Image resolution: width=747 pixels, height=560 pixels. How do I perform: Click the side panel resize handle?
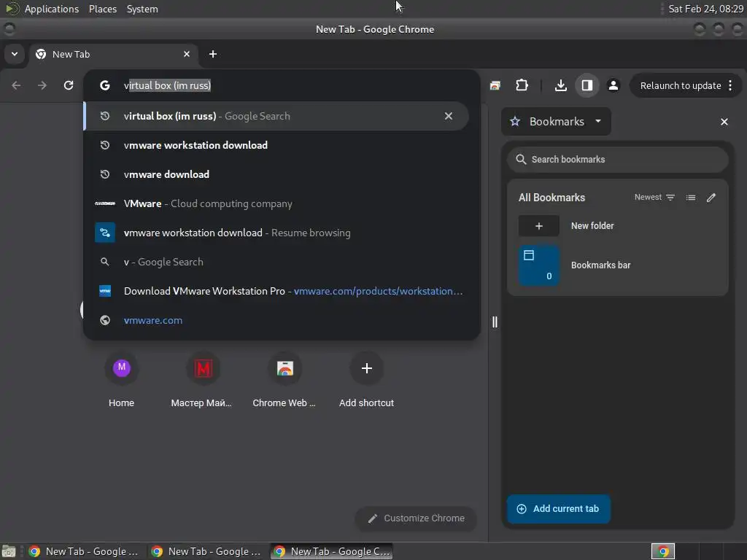(x=495, y=322)
